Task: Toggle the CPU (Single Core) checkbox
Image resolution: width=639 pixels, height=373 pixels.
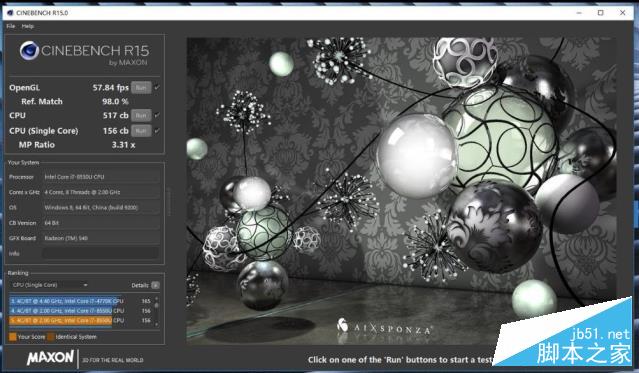Action: point(157,130)
